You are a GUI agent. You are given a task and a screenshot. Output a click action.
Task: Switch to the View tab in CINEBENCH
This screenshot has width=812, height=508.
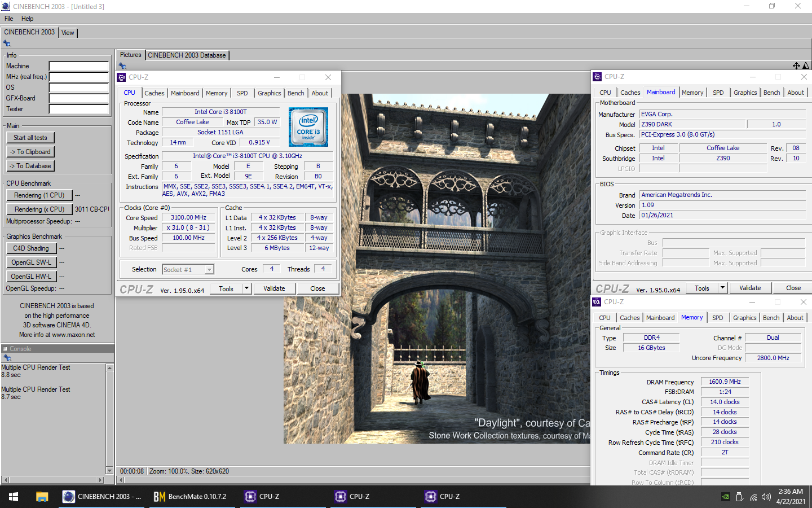[x=68, y=33]
